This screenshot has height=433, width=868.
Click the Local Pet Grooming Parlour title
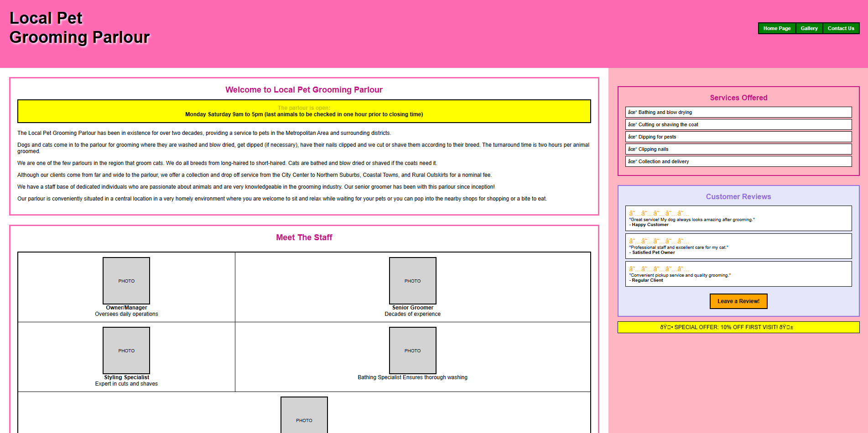point(79,28)
